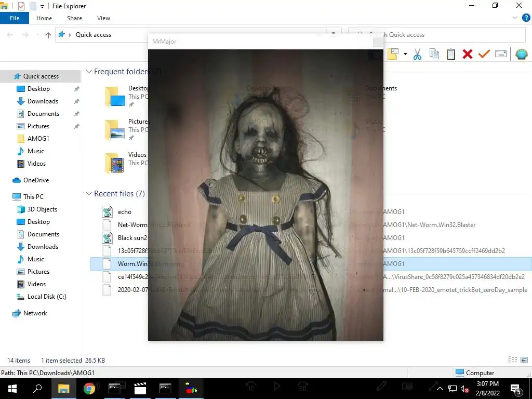532x399 pixels.
Task: Go up one folder level
Action: click(48, 35)
